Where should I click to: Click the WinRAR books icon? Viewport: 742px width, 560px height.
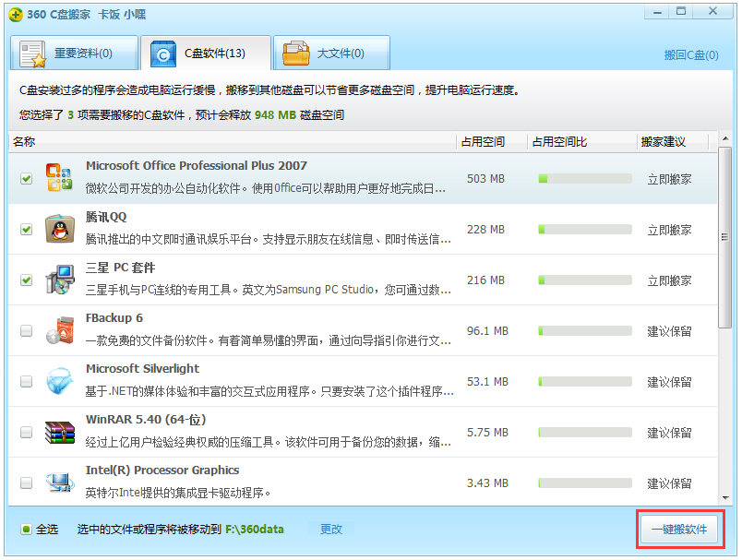tap(60, 432)
